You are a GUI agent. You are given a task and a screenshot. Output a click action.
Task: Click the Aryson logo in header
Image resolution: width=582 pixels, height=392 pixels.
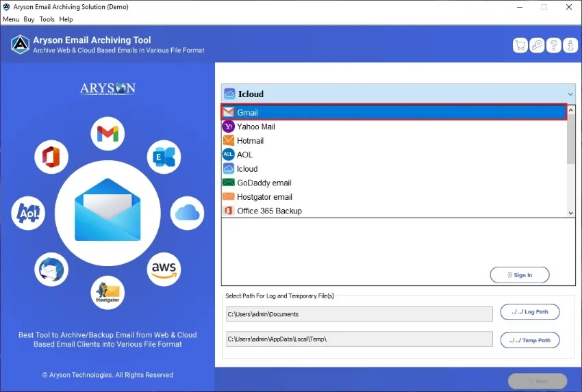pos(20,44)
